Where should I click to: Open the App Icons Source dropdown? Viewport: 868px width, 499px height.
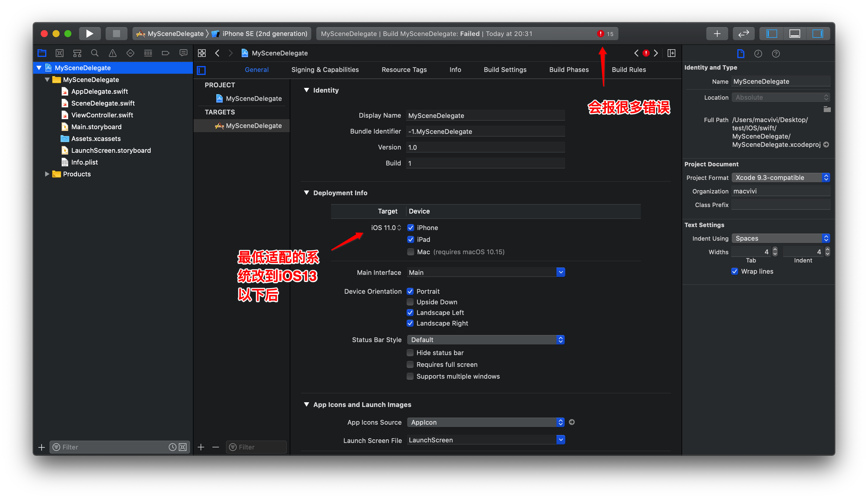(x=486, y=422)
